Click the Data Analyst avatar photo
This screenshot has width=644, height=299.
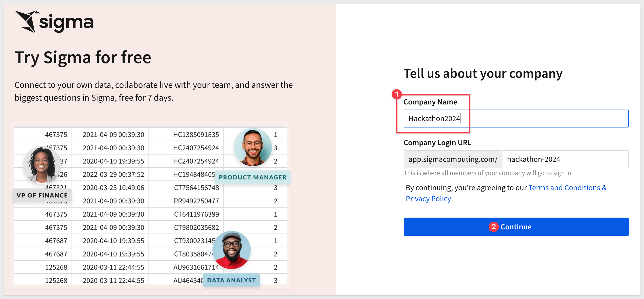(x=232, y=250)
